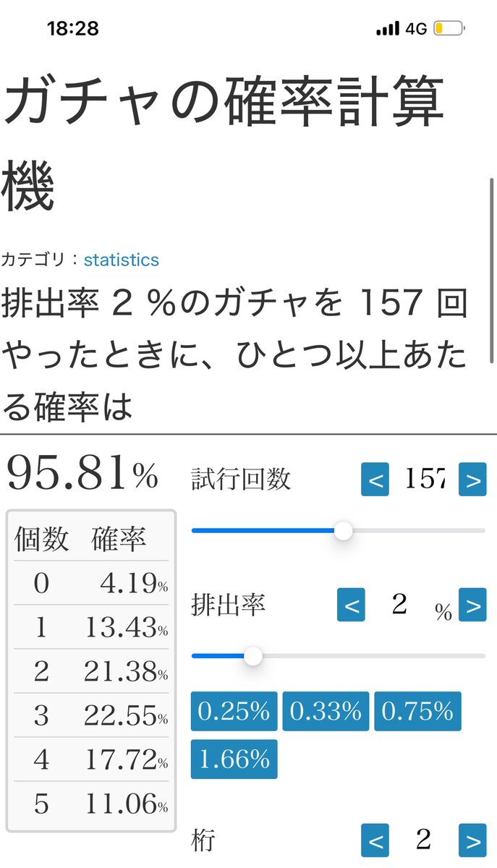Choose the 1.66% preset rate

click(x=234, y=759)
